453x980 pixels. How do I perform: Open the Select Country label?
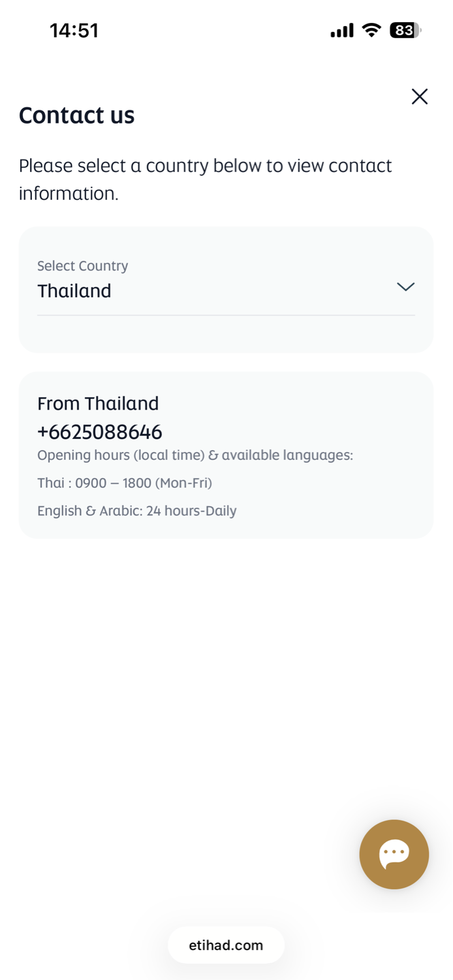[82, 266]
